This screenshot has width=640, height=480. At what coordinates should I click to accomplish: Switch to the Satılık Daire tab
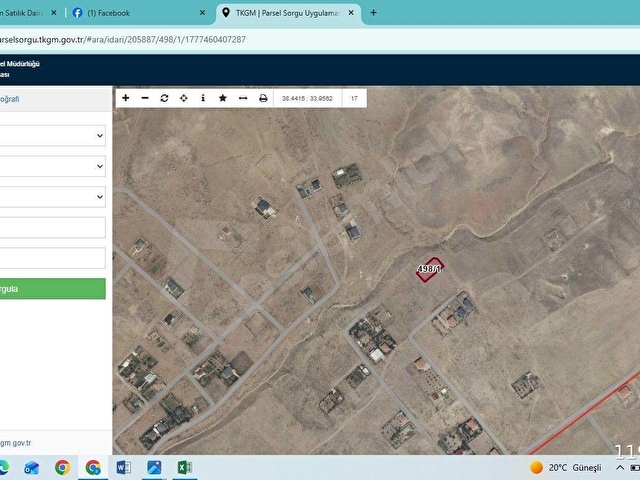tap(21, 13)
